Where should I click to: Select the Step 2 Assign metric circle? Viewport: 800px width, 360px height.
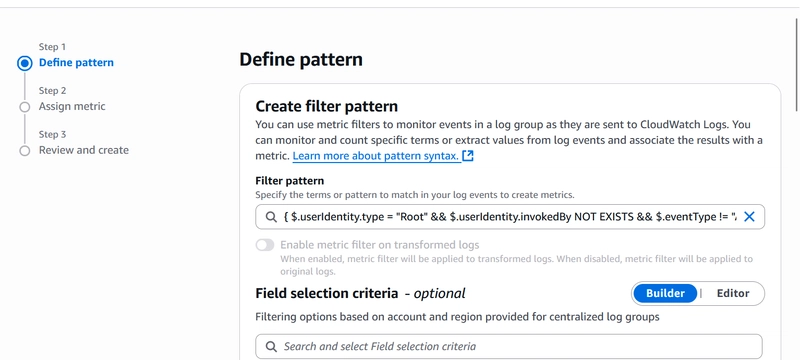24,107
